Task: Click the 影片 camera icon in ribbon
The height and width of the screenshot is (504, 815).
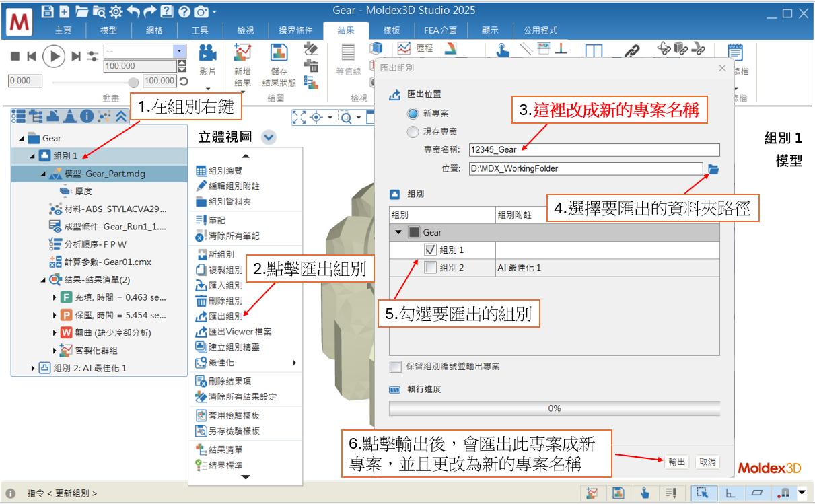Action: [x=208, y=53]
